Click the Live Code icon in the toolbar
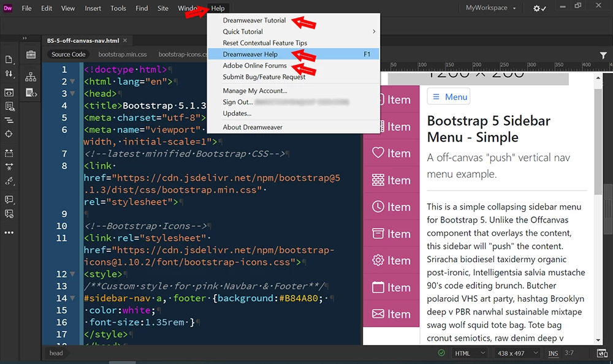 [x=9, y=93]
